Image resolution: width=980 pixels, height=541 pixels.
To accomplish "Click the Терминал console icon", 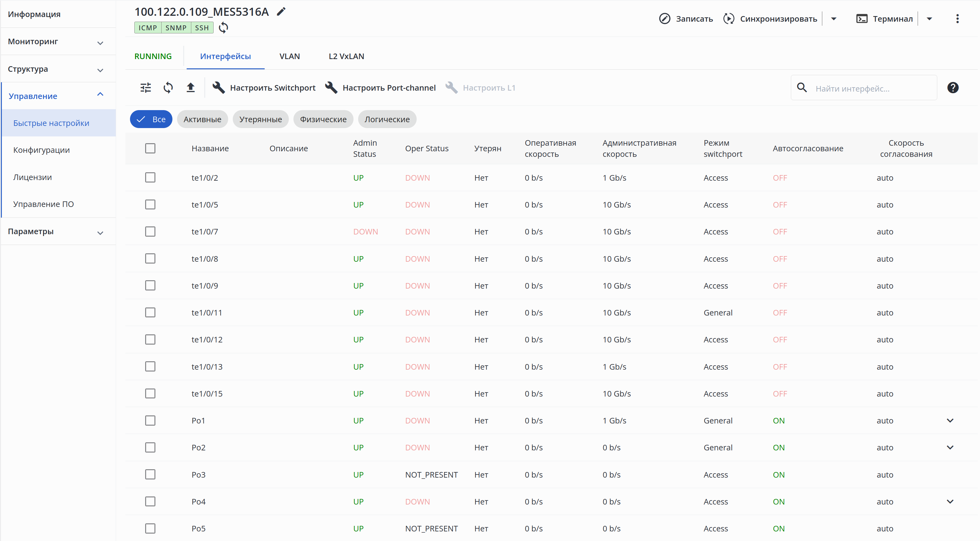I will click(x=862, y=19).
